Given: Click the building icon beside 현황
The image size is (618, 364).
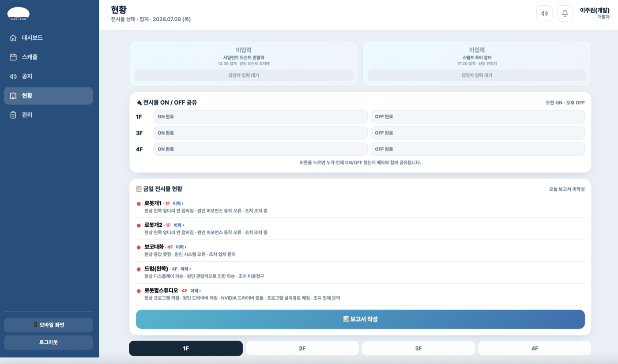Looking at the screenshot, I should pos(13,96).
